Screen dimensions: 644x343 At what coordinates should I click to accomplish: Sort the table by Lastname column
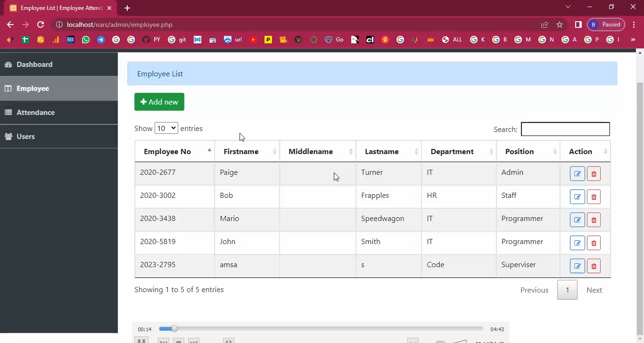(388, 152)
